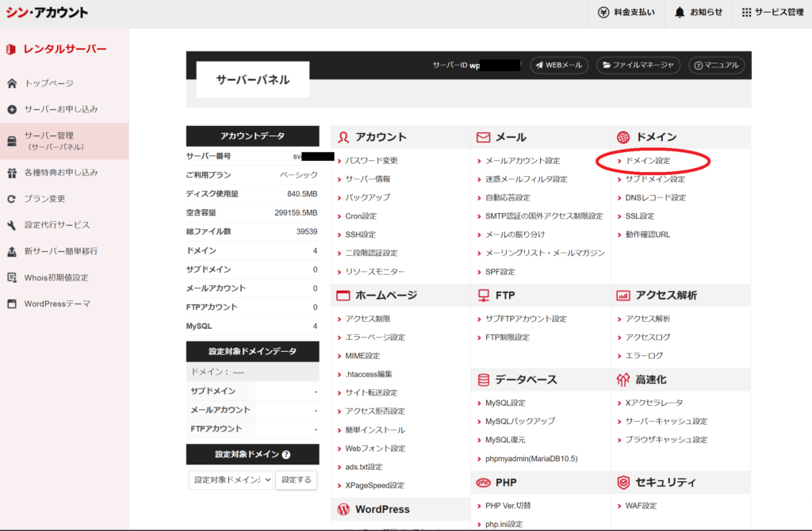Click the 料金支払い yen icon
Viewport: 812px width, 531px height.
(x=605, y=13)
